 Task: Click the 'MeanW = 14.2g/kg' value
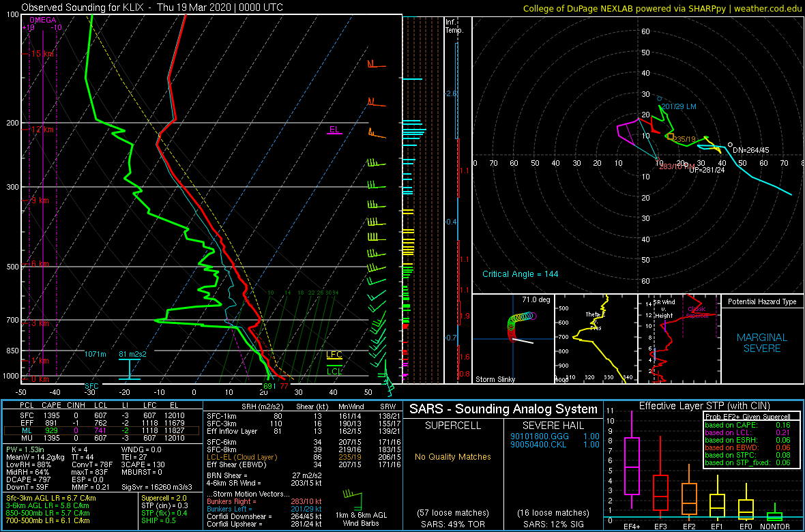pyautogui.click(x=35, y=458)
